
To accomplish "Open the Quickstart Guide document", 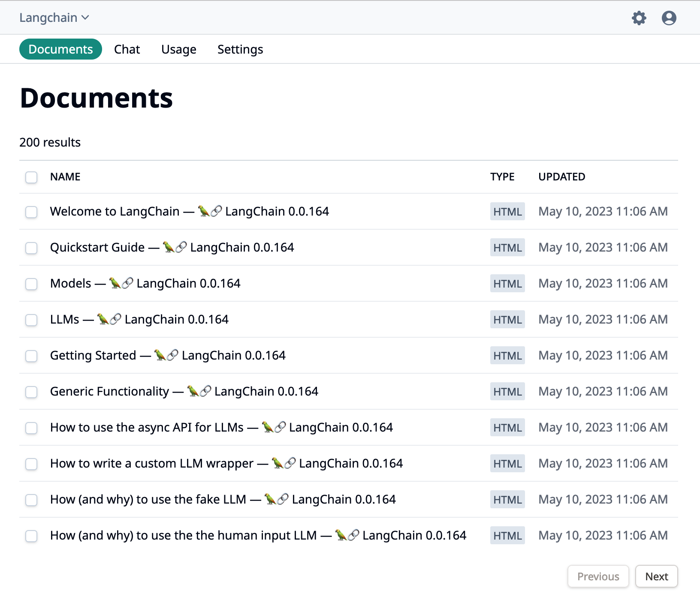I will point(172,247).
